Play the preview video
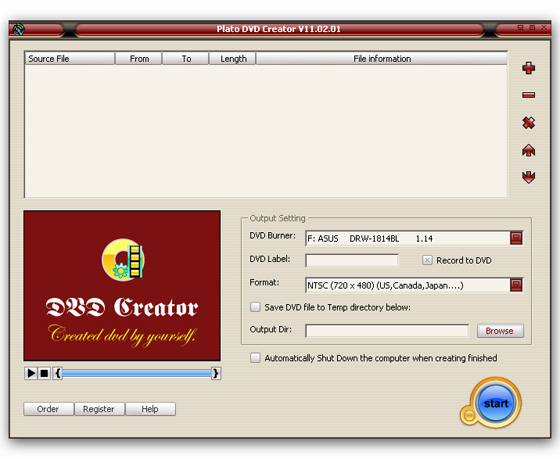This screenshot has height=459, width=560. [31, 373]
